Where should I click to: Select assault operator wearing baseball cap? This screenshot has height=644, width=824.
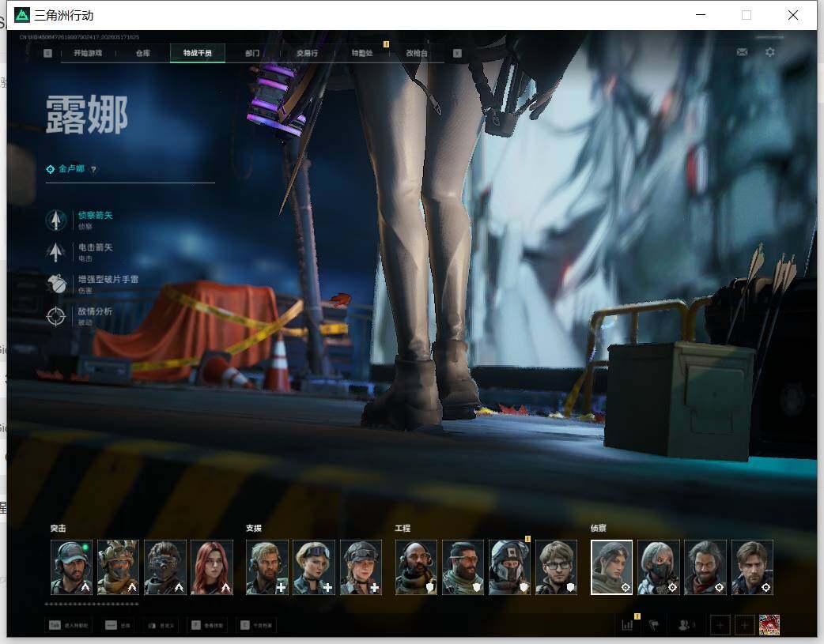pos(71,567)
